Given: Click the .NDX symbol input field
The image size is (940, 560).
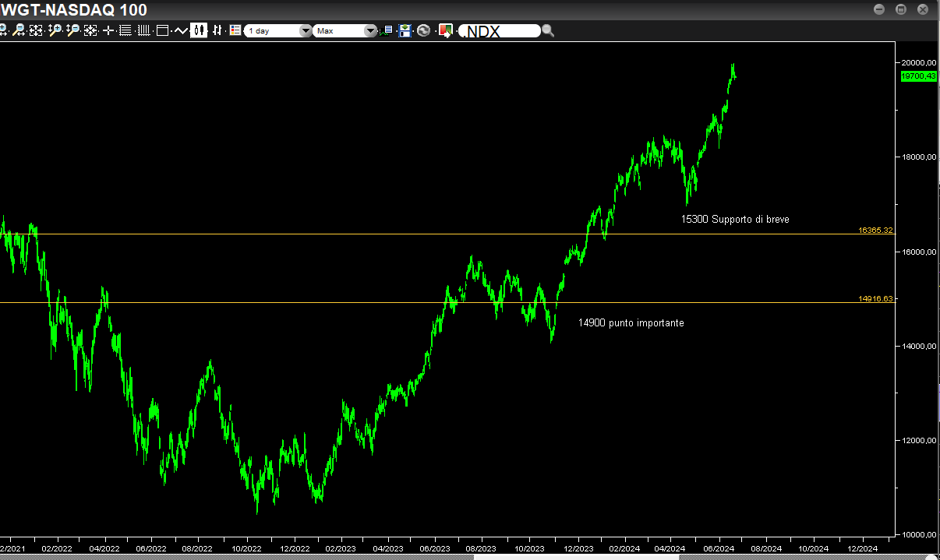Looking at the screenshot, I should point(499,31).
